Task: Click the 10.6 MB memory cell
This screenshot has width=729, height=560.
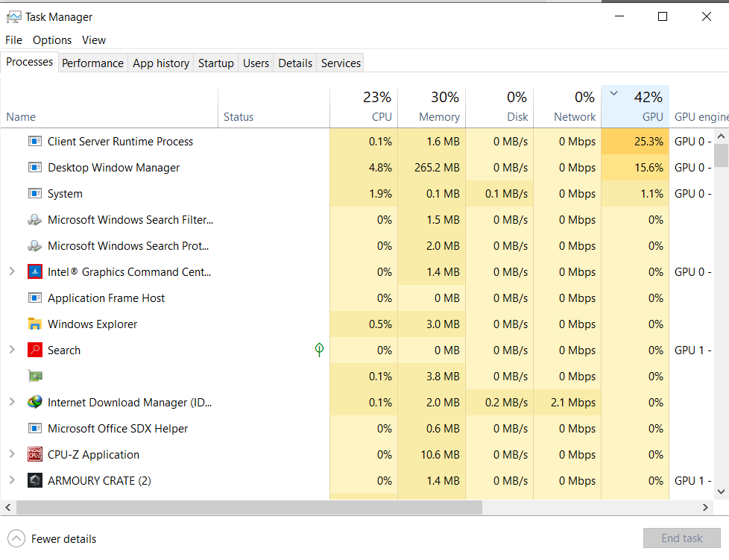Action: tap(432, 454)
